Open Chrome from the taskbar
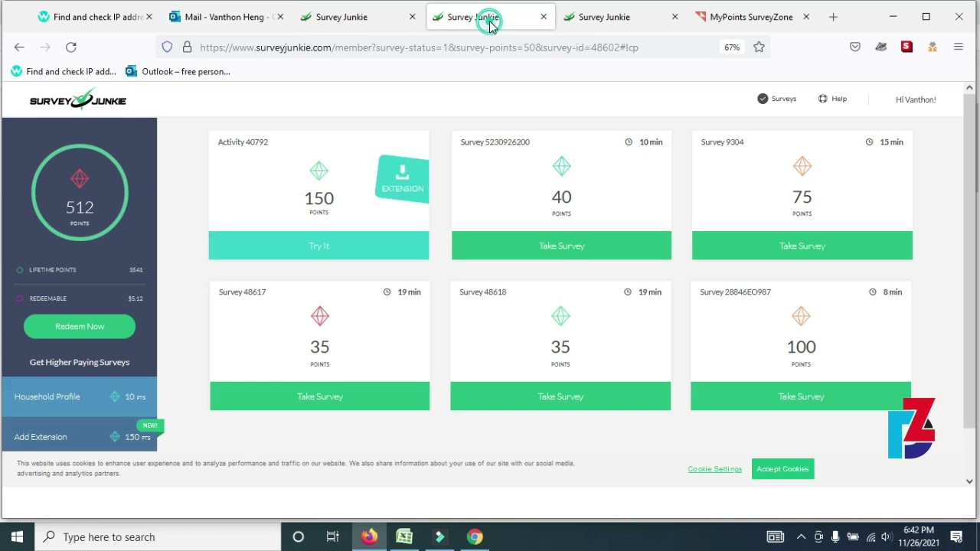The image size is (980, 551). (475, 536)
